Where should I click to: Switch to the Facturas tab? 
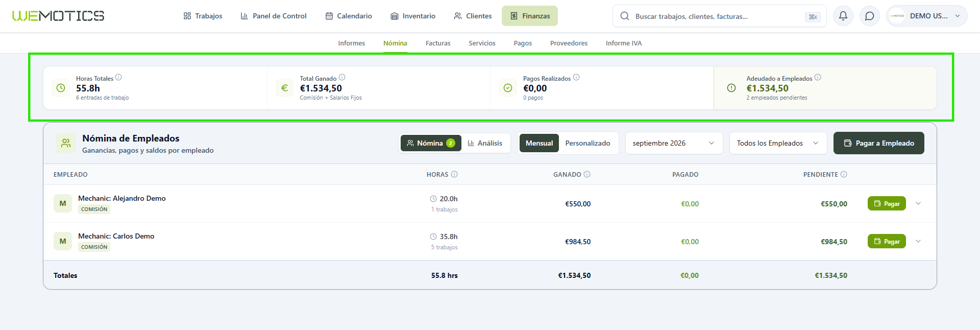point(438,43)
